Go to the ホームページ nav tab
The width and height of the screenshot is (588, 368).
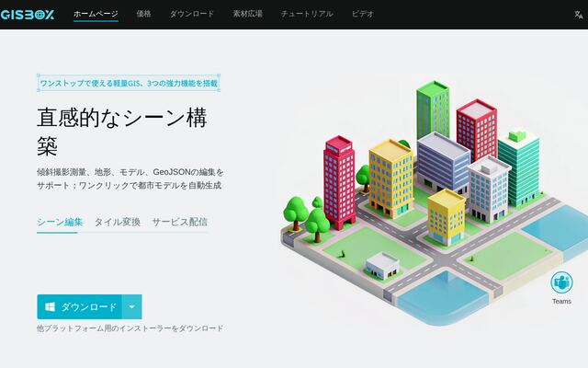click(96, 14)
